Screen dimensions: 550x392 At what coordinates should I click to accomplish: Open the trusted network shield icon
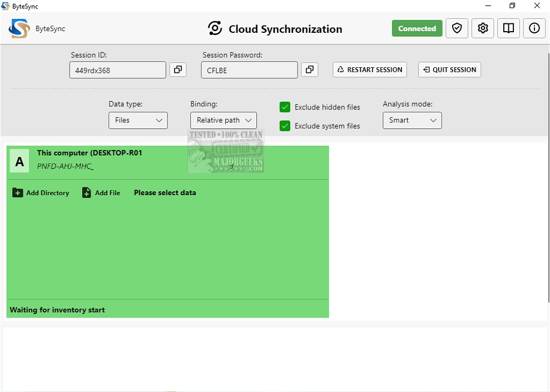coord(457,28)
